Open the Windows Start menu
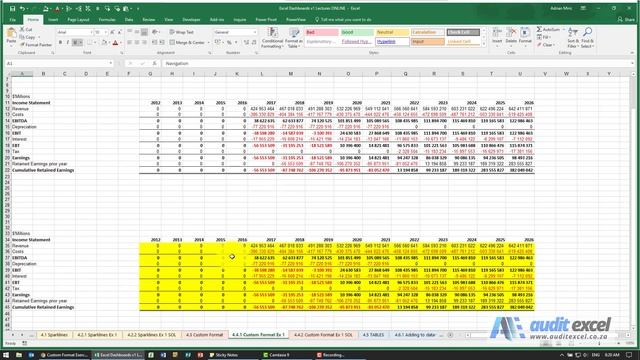Image resolution: width=640 pixels, height=360 pixels. pos(6,355)
